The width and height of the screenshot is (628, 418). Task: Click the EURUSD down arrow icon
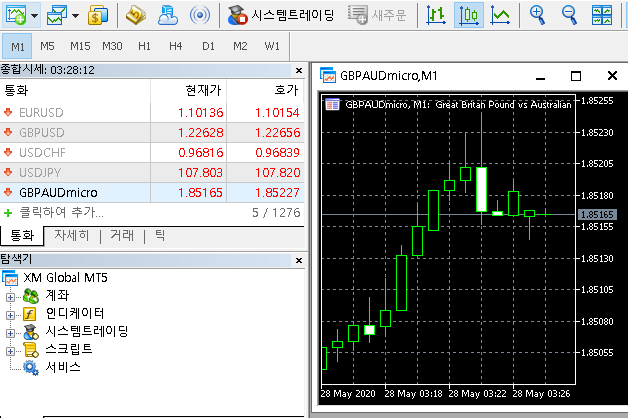point(8,112)
